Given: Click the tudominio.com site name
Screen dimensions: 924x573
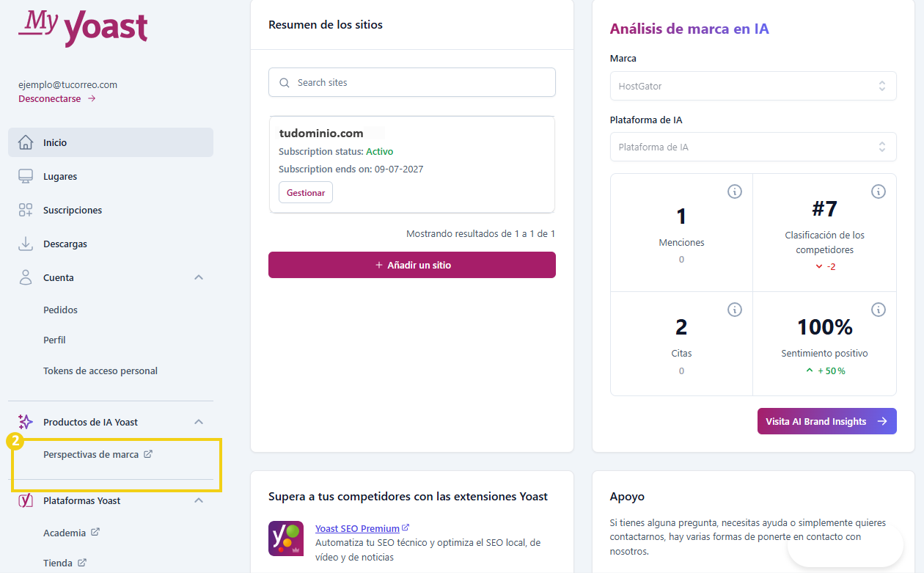Looking at the screenshot, I should [321, 133].
